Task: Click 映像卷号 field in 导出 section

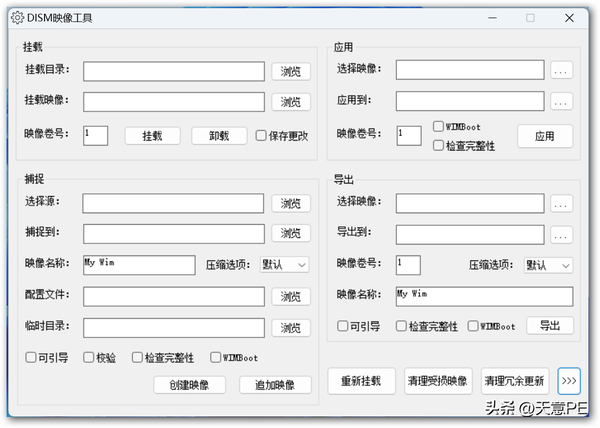Action: [408, 265]
